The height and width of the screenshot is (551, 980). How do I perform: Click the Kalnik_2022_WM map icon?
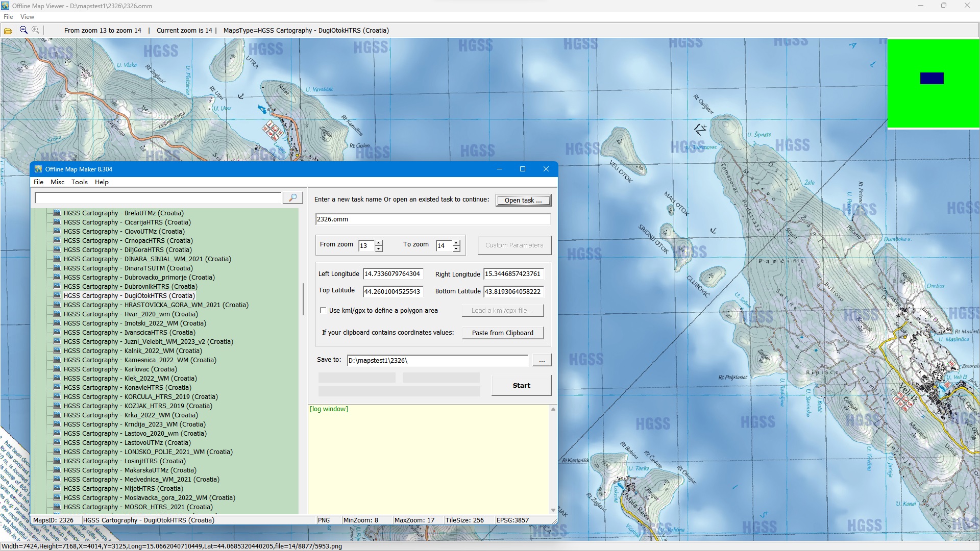point(57,350)
